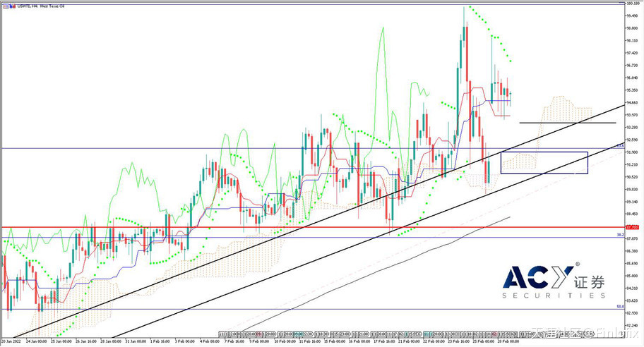
Task: Click the 97.420 price axis label
Action: pyautogui.click(x=632, y=53)
